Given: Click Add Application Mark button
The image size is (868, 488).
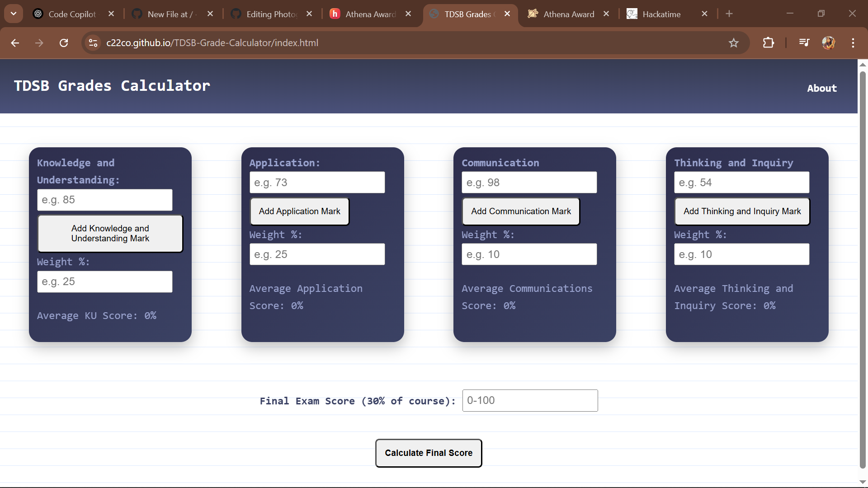Looking at the screenshot, I should [299, 211].
